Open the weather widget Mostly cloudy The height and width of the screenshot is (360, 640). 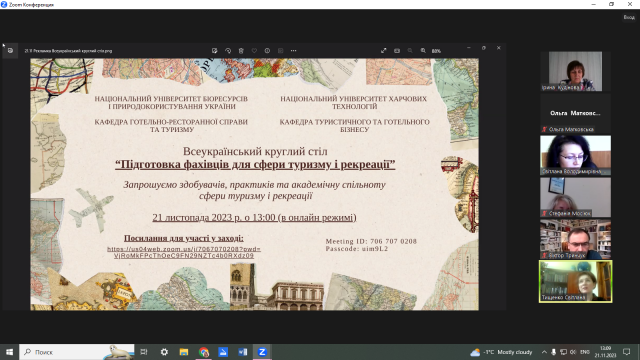[501, 352]
